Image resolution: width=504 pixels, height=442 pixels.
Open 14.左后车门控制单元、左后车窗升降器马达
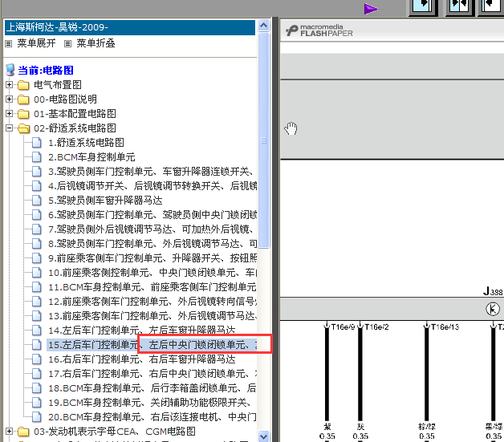point(142,330)
